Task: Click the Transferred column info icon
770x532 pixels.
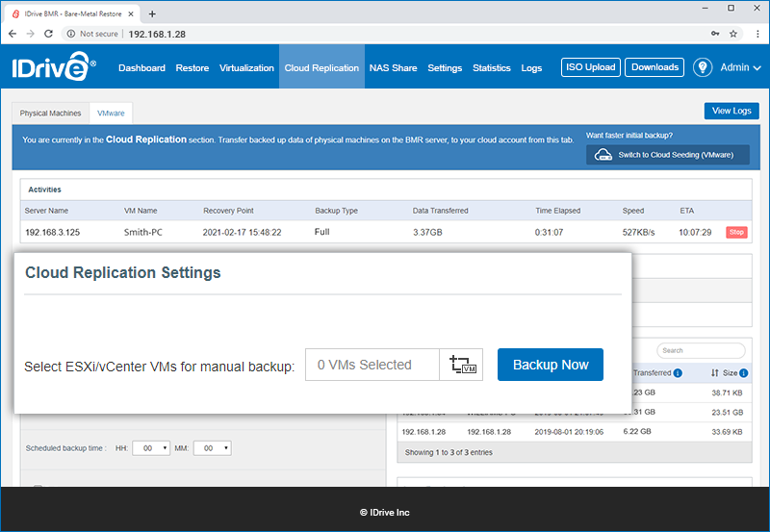Action: (x=678, y=373)
